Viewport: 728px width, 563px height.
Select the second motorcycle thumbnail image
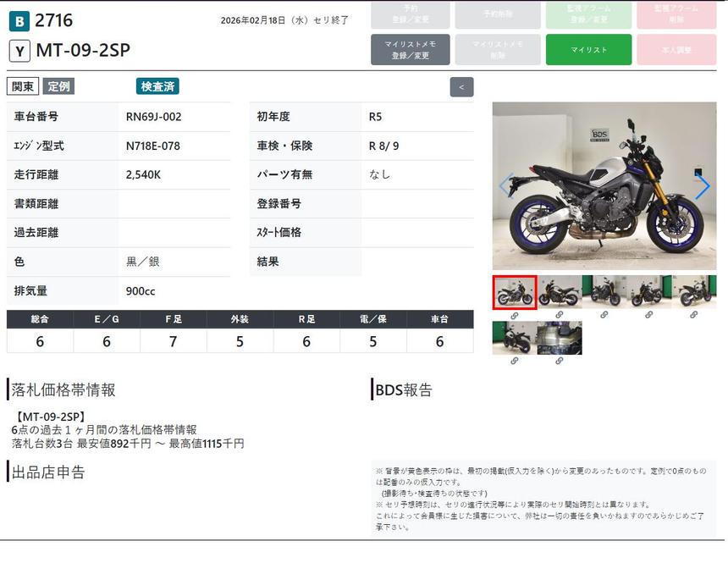click(559, 292)
